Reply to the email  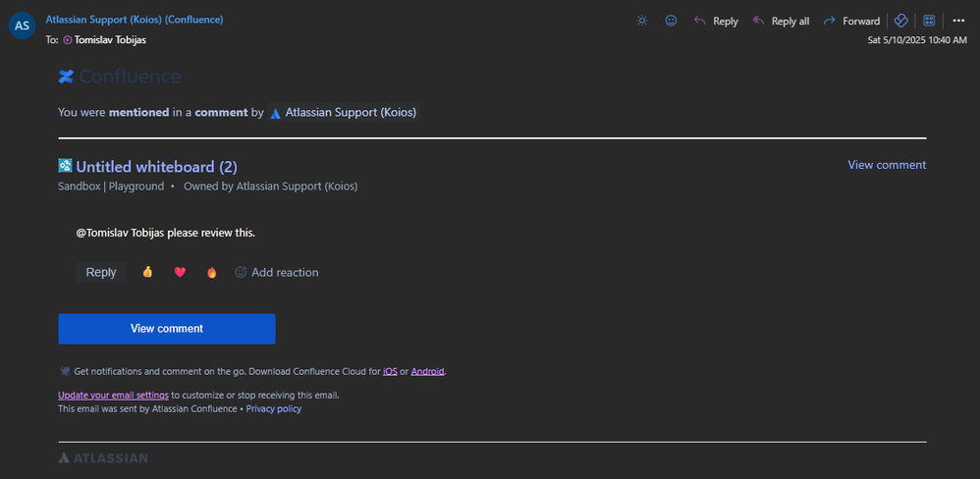(x=716, y=21)
